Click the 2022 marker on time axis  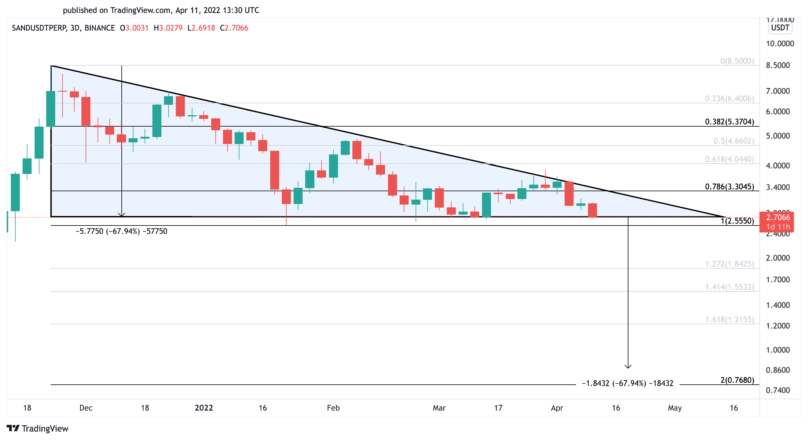pyautogui.click(x=204, y=408)
